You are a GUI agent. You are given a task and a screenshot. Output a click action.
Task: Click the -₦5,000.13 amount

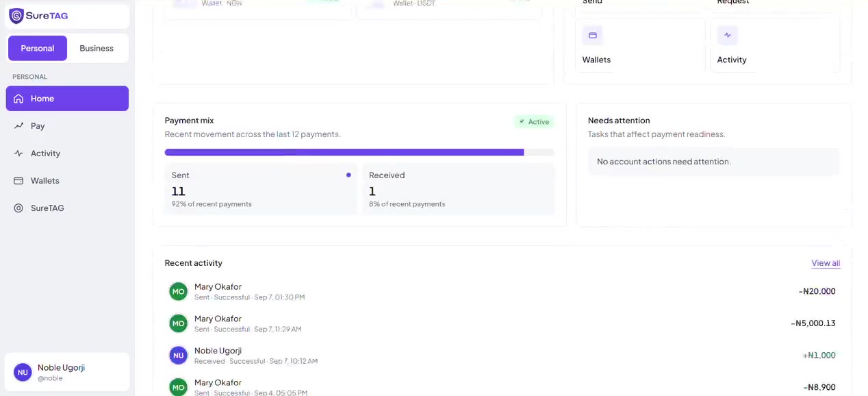[813, 323]
